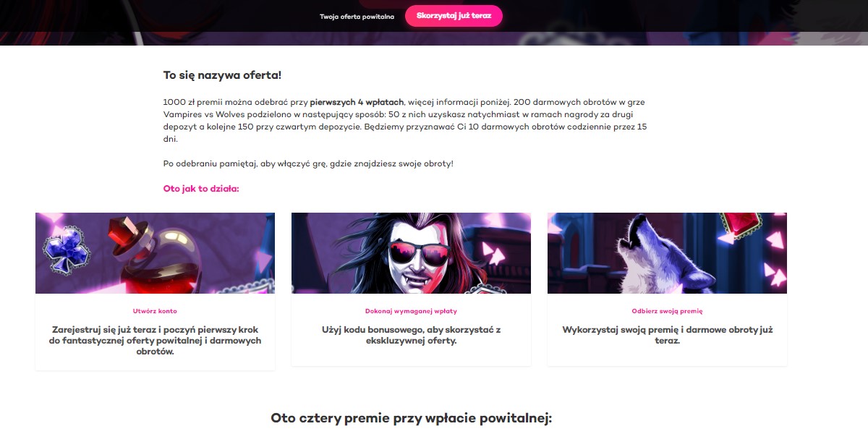
Task: Click the 'To się nazywa oferta!' heading
Action: pyautogui.click(x=222, y=75)
